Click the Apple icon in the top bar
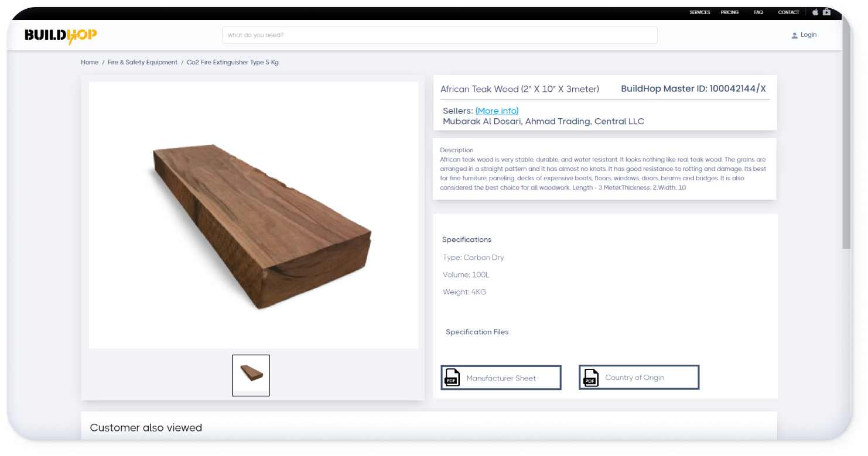868x456 pixels. (x=815, y=12)
